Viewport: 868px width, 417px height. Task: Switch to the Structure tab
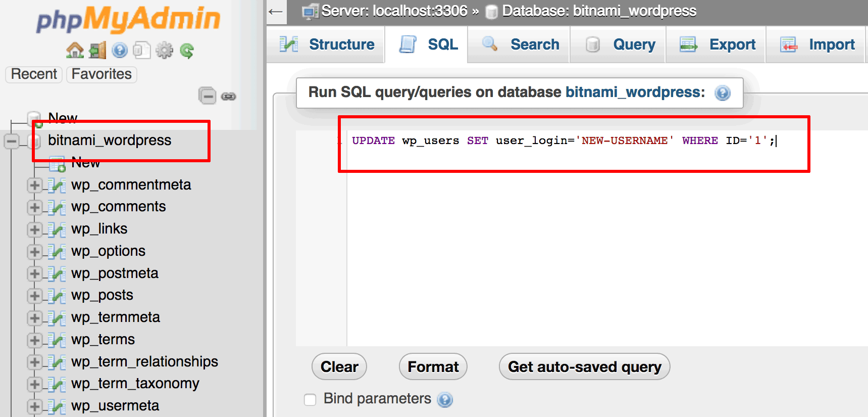326,44
